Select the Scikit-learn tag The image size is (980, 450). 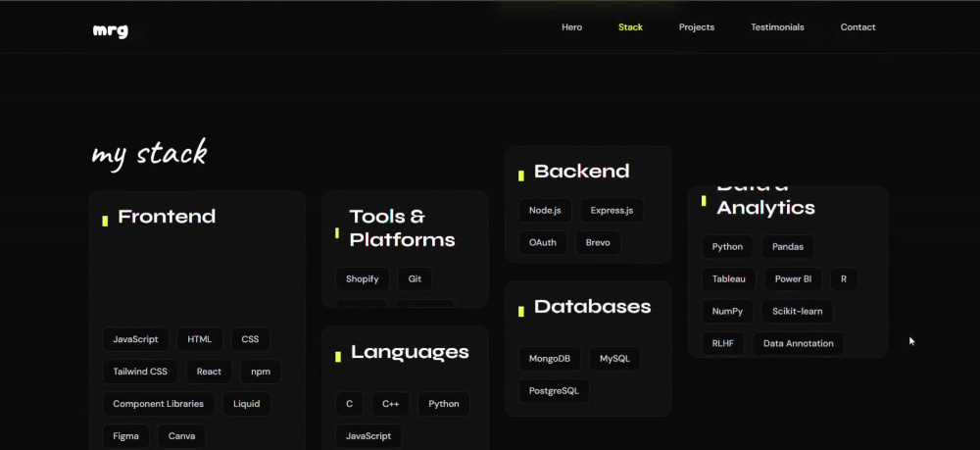[798, 311]
